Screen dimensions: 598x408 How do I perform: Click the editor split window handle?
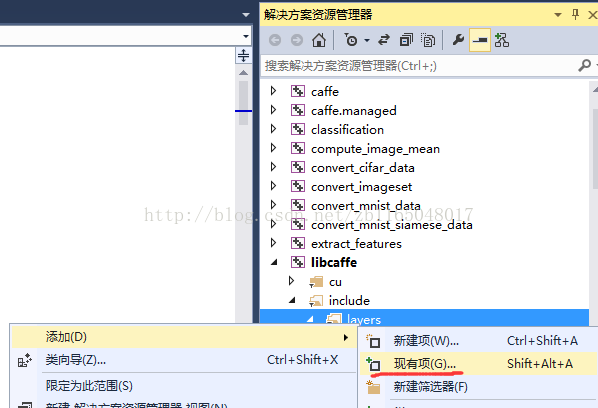[x=243, y=56]
